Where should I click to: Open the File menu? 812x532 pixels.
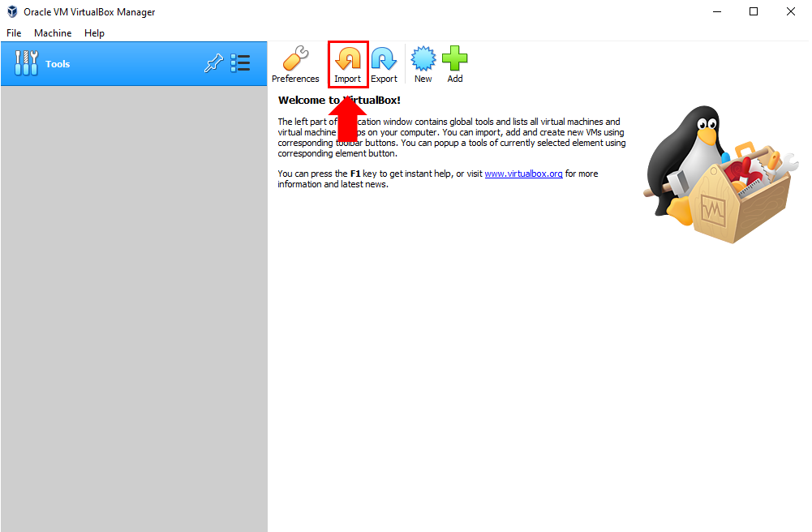point(14,33)
